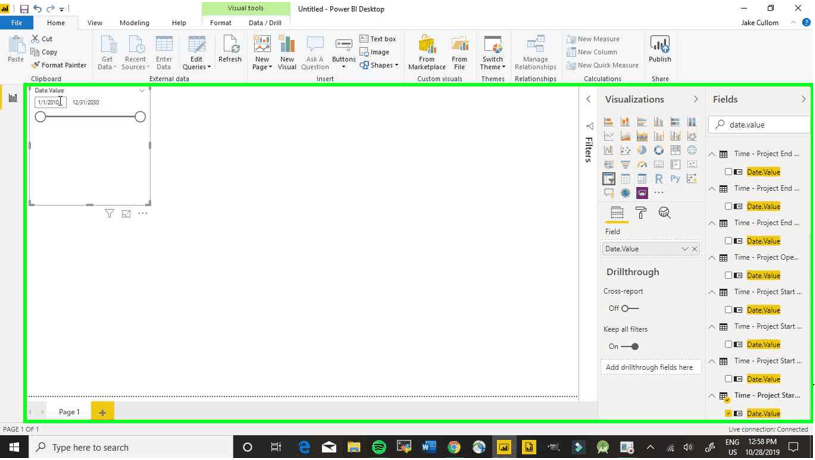This screenshot has height=460, width=815.
Task: Click the Refresh ribbon button
Action: point(230,49)
